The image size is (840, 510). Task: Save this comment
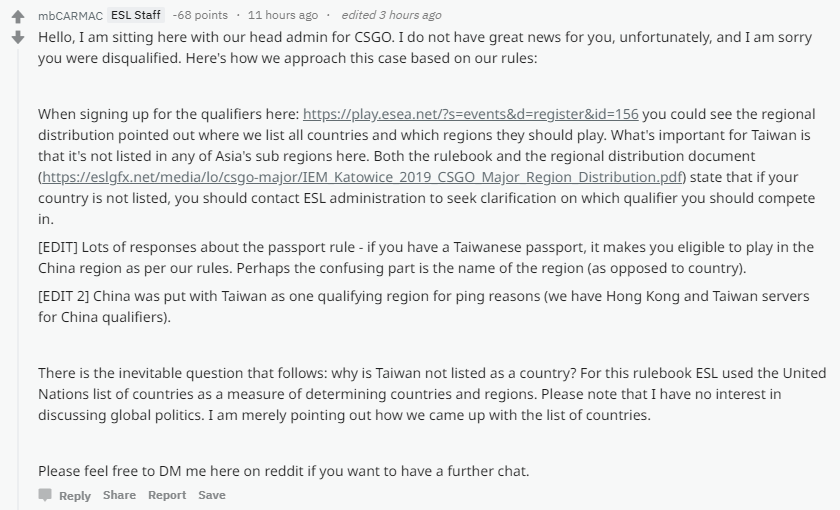pos(212,495)
